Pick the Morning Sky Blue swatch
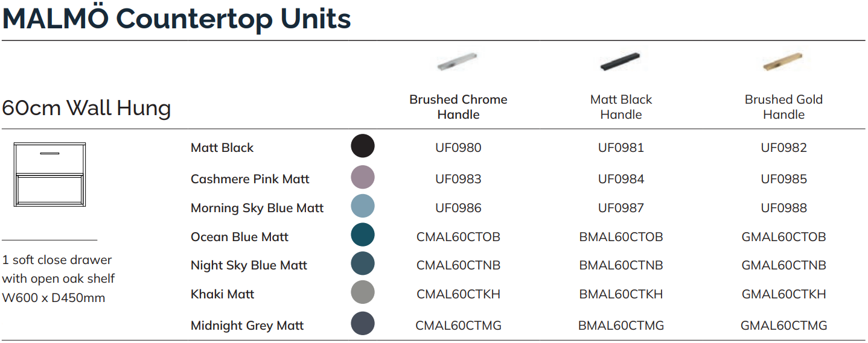The height and width of the screenshot is (343, 868). tap(363, 206)
